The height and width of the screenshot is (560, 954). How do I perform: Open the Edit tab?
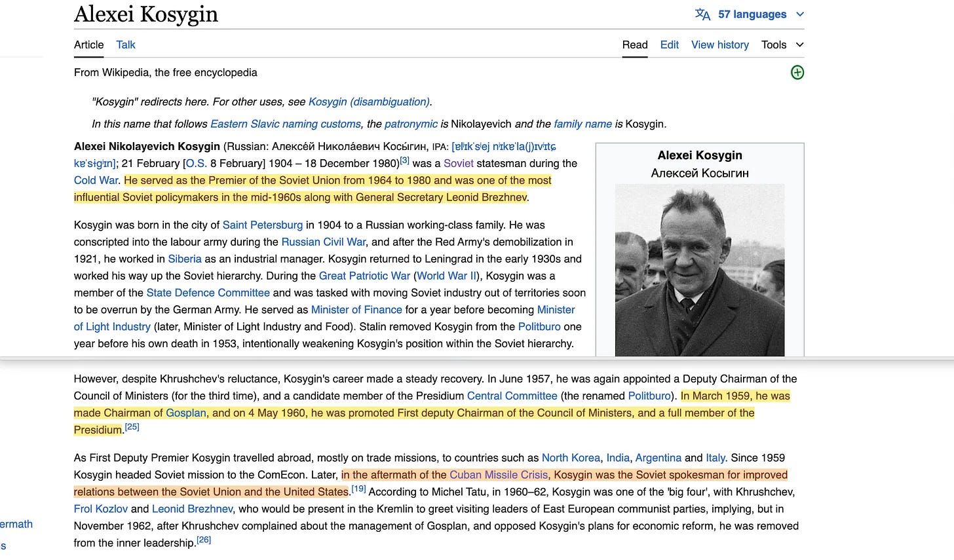(x=669, y=45)
